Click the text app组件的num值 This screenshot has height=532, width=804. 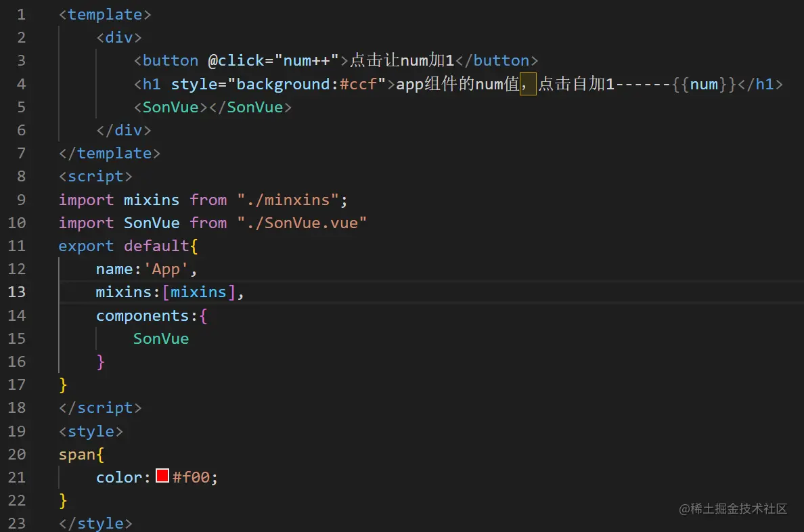coord(458,84)
